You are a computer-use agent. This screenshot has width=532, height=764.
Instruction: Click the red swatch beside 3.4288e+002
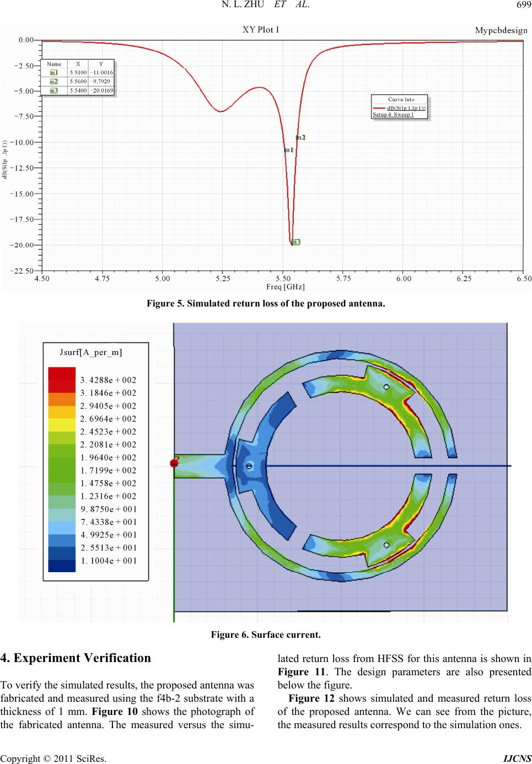pos(62,373)
